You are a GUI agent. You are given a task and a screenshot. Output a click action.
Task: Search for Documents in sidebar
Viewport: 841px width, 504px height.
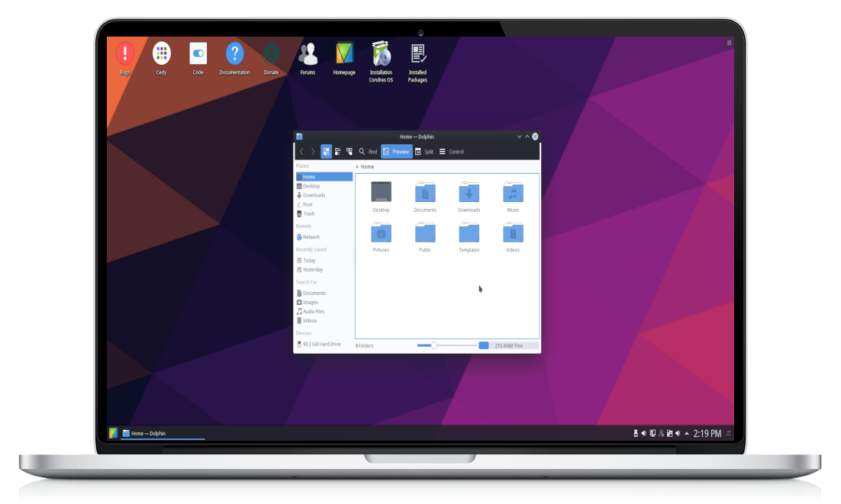(x=324, y=293)
